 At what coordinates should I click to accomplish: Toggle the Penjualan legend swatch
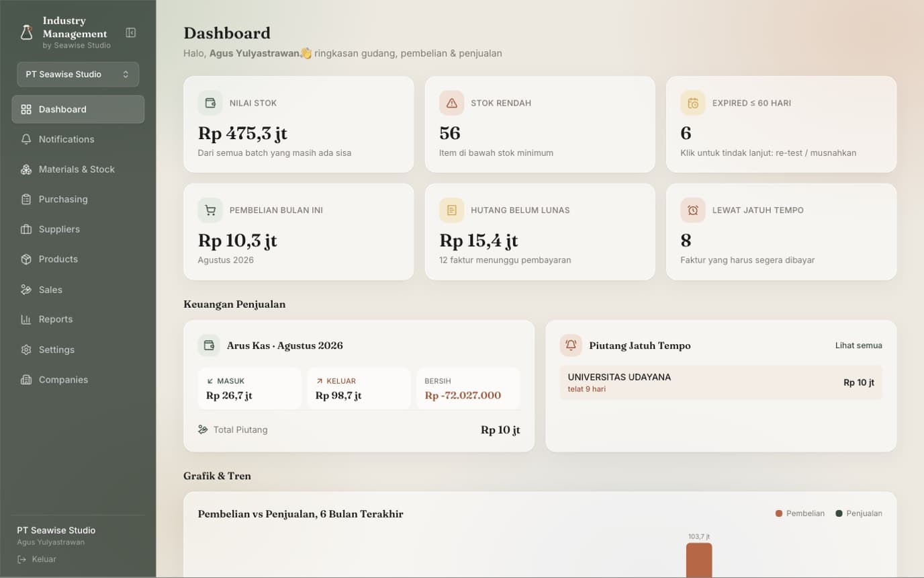(x=839, y=513)
